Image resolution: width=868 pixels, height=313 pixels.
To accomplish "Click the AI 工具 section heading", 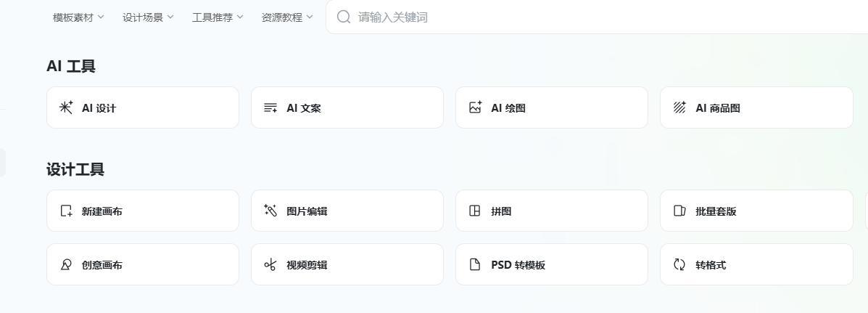I will coord(71,67).
